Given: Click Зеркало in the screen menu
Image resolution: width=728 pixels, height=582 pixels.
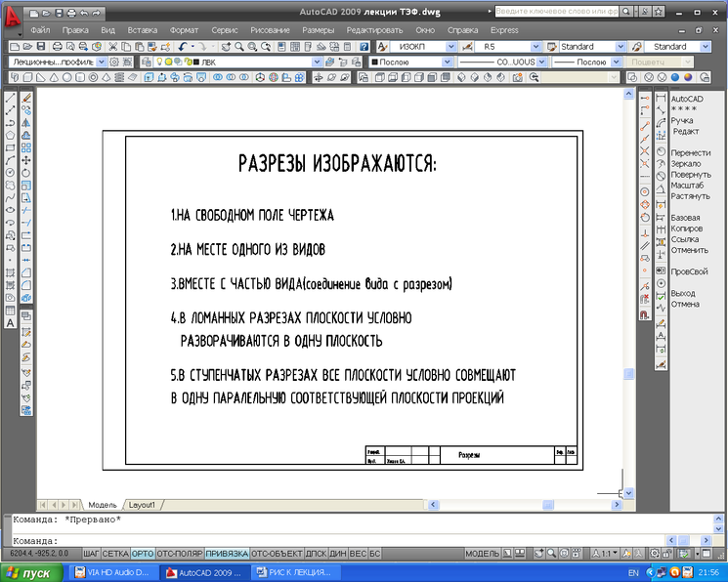Looking at the screenshot, I should [x=686, y=164].
